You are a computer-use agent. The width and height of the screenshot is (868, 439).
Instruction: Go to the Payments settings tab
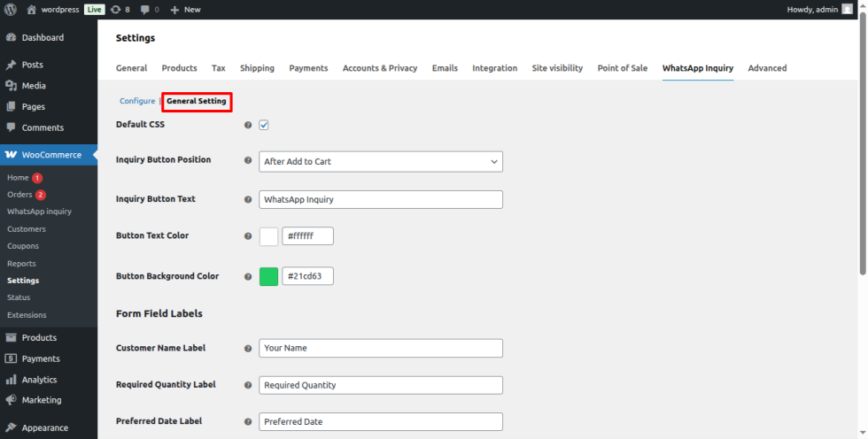pyautogui.click(x=308, y=68)
